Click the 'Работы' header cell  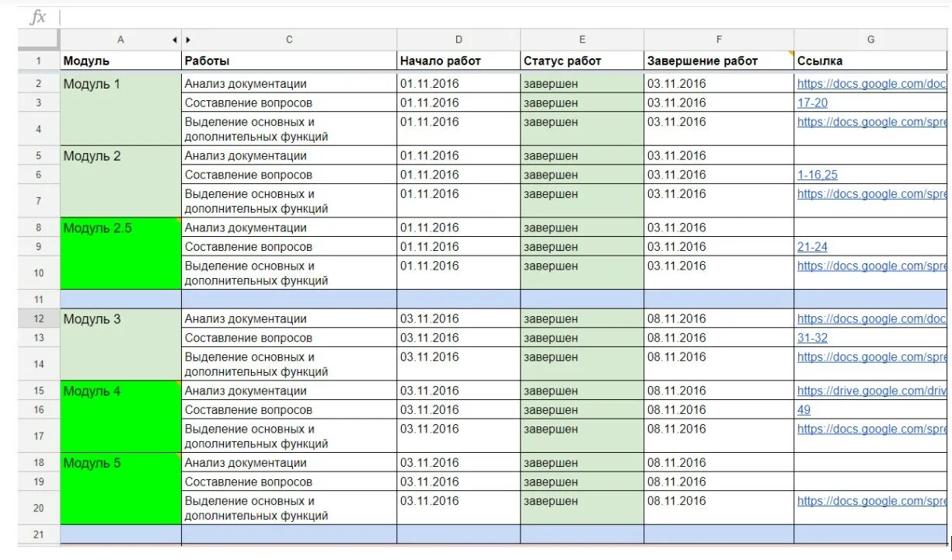(289, 61)
